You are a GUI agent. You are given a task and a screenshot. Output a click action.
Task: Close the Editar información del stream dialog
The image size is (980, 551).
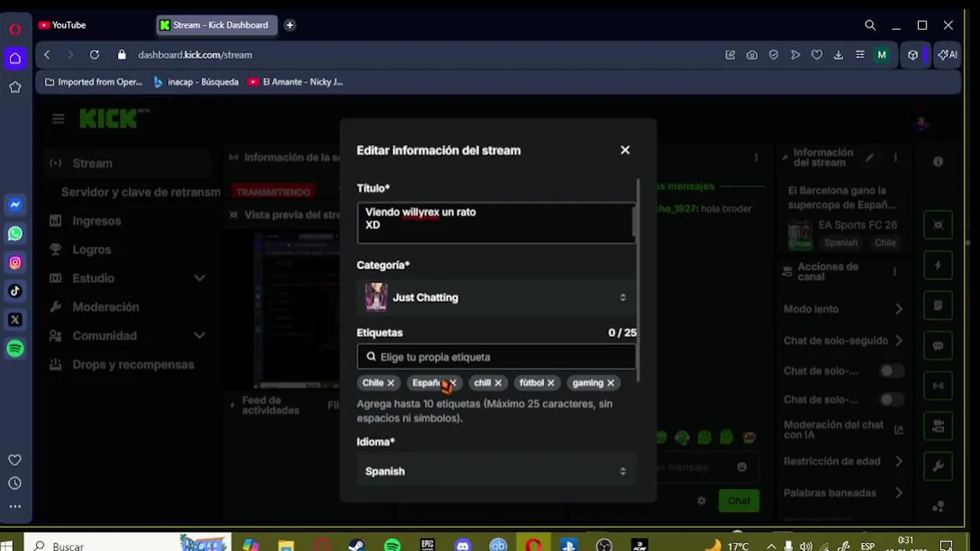pyautogui.click(x=625, y=150)
